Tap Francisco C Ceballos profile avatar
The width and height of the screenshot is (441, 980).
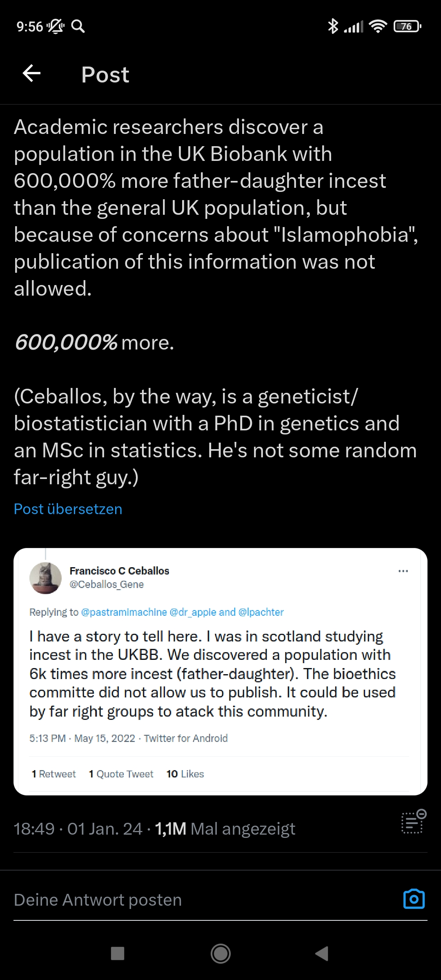[x=45, y=578]
